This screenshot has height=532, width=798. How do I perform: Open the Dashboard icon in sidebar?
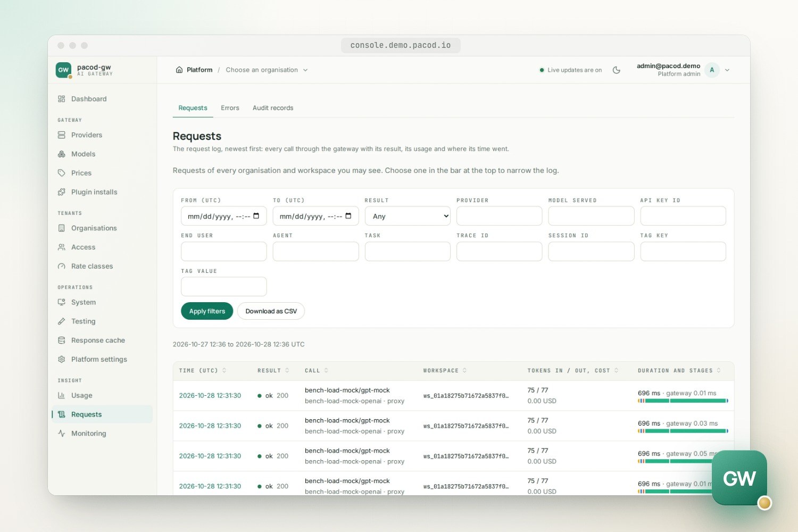pyautogui.click(x=62, y=99)
